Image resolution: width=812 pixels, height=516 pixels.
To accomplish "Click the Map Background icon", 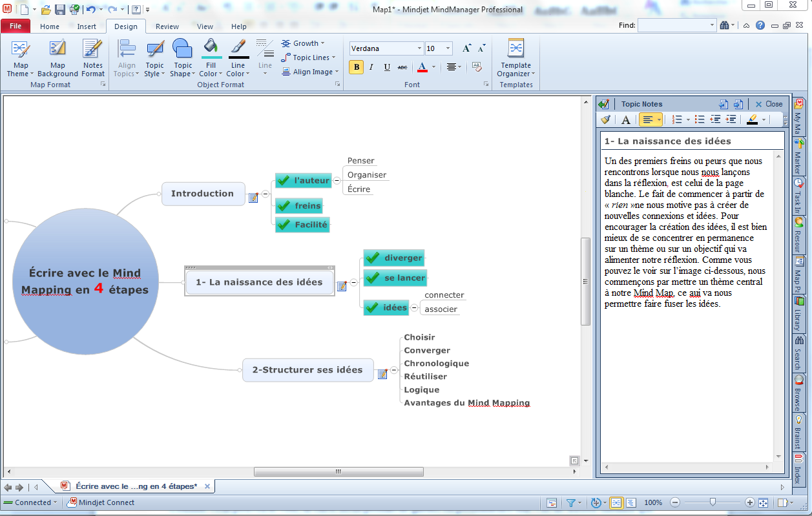I will (x=57, y=50).
